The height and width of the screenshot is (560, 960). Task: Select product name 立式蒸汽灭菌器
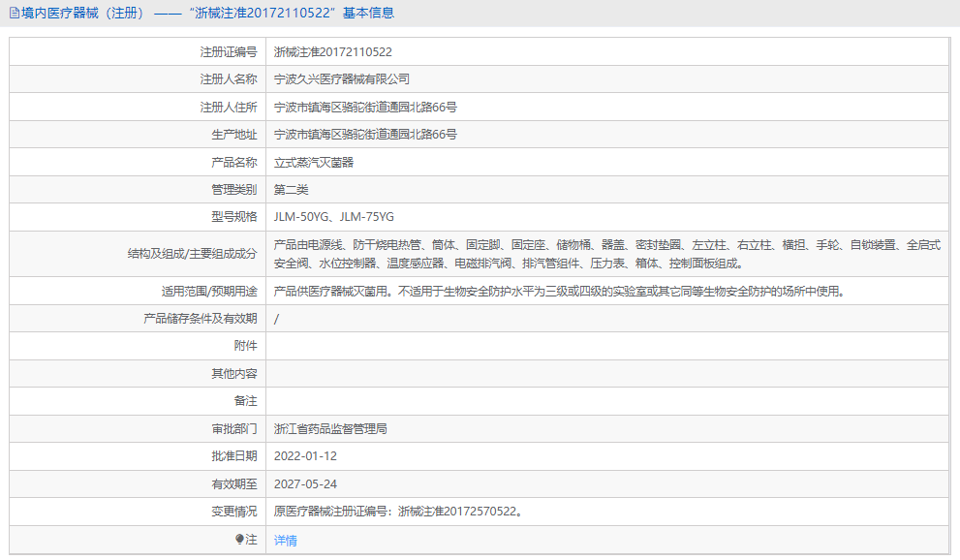point(314,162)
